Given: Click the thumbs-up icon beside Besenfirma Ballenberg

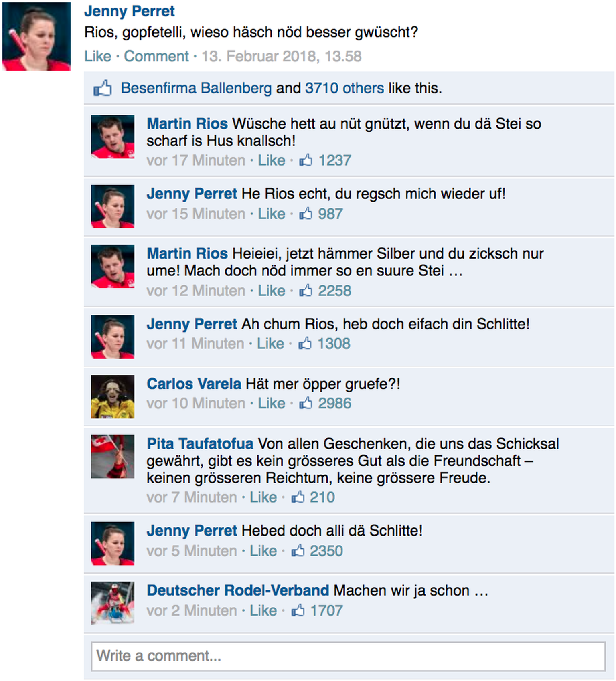Looking at the screenshot, I should tap(102, 88).
